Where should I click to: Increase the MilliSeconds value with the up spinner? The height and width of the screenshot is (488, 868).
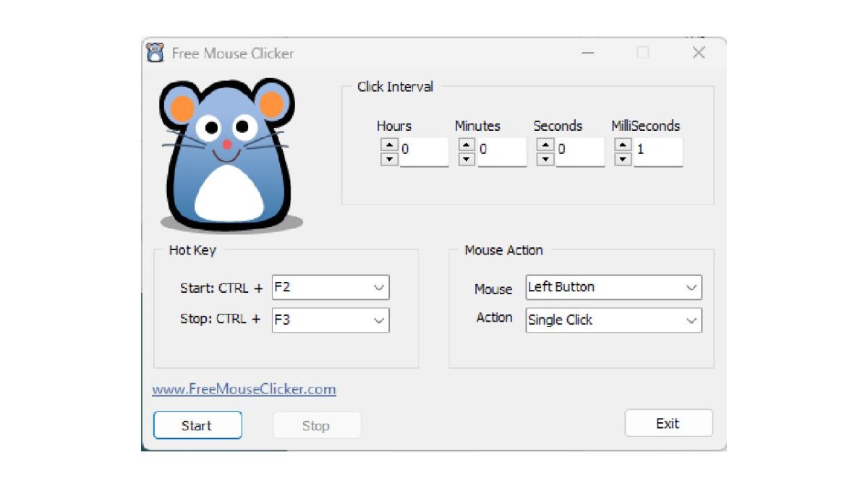click(623, 145)
